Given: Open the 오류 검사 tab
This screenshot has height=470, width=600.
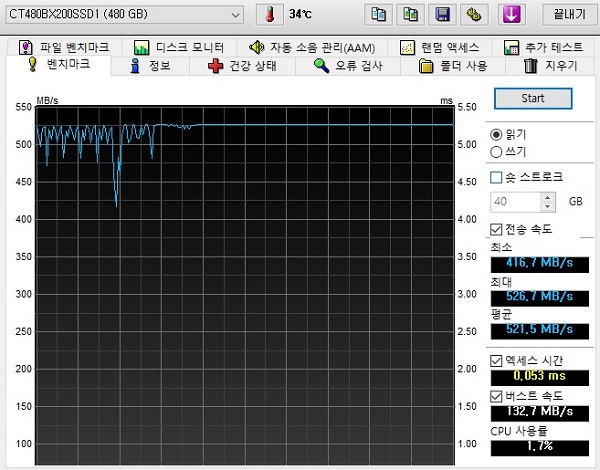Looking at the screenshot, I should tap(347, 66).
